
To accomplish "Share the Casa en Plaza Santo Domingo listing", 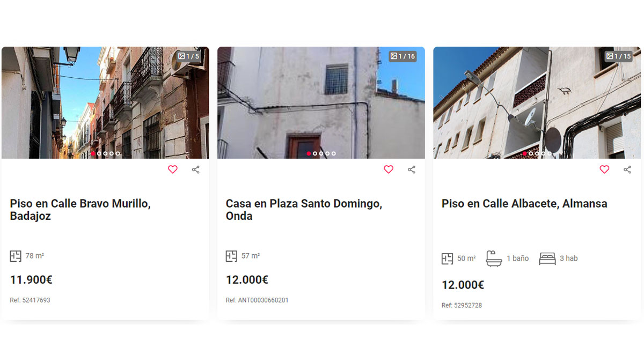I will click(411, 169).
